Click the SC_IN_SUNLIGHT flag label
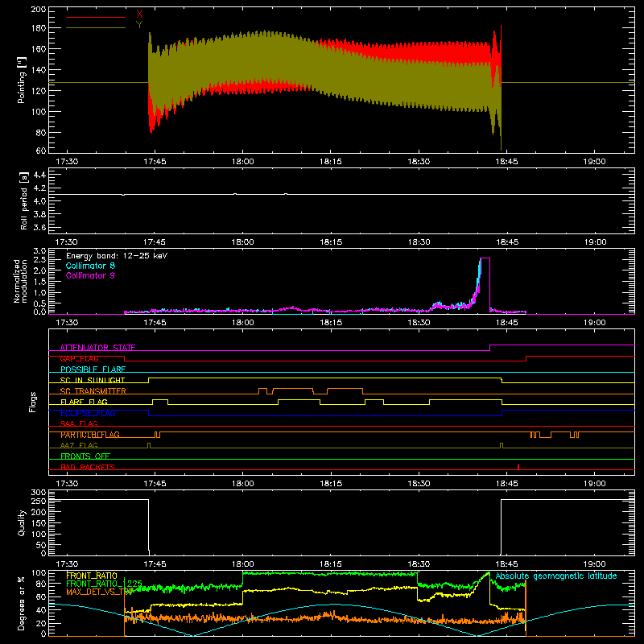The height and width of the screenshot is (644, 644). pos(93,380)
